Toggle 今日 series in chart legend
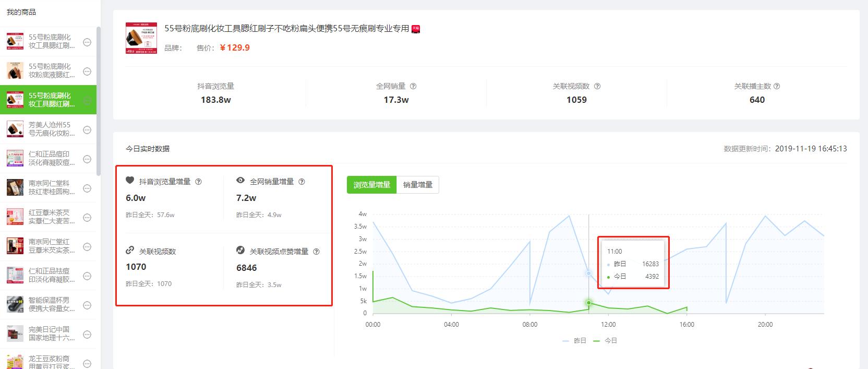Screen dimensions: 868x369 click(605, 341)
